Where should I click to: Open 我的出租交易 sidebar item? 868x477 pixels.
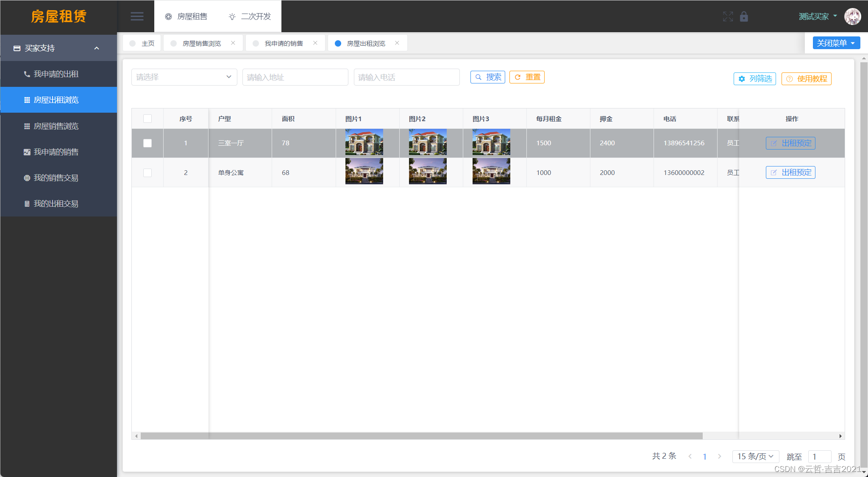pyautogui.click(x=56, y=204)
